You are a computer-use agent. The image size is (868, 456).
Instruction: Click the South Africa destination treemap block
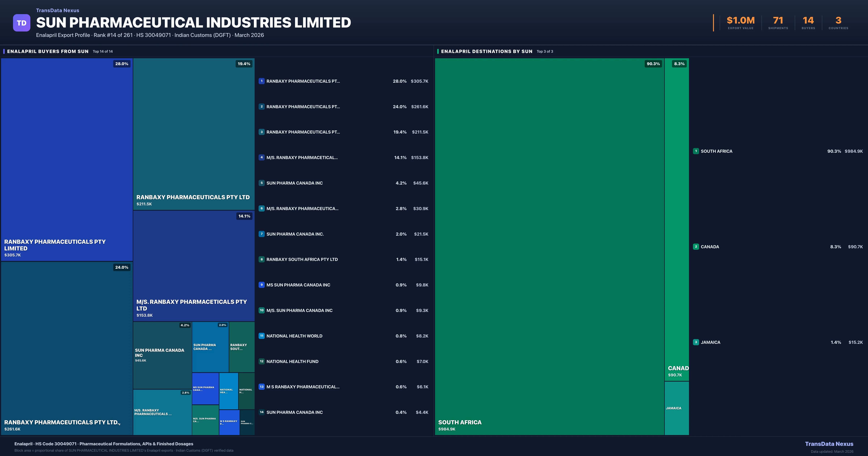(x=549, y=246)
